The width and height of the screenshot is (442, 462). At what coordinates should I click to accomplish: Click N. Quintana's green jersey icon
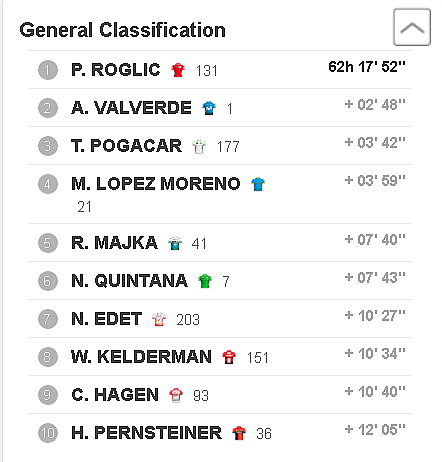[205, 281]
